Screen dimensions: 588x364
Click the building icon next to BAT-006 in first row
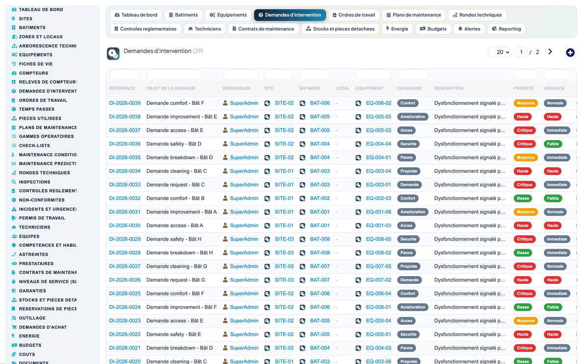pyautogui.click(x=303, y=103)
